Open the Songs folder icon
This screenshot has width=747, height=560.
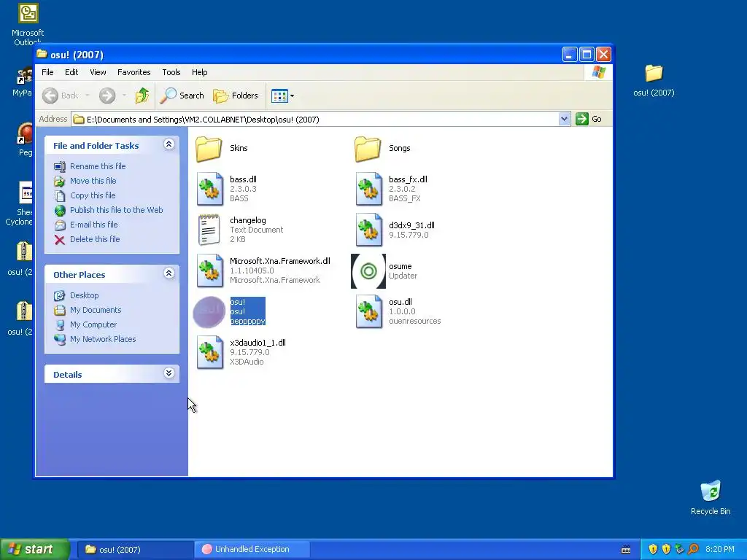[368, 149]
